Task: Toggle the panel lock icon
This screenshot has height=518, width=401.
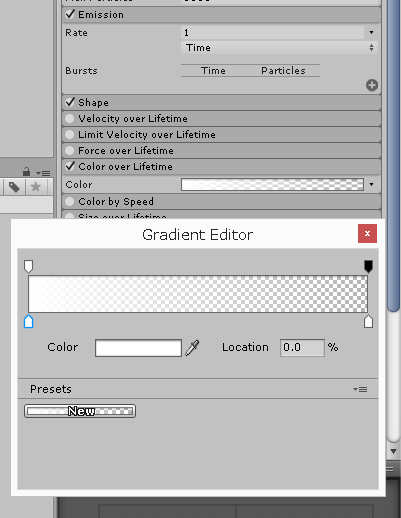Action: point(26,172)
